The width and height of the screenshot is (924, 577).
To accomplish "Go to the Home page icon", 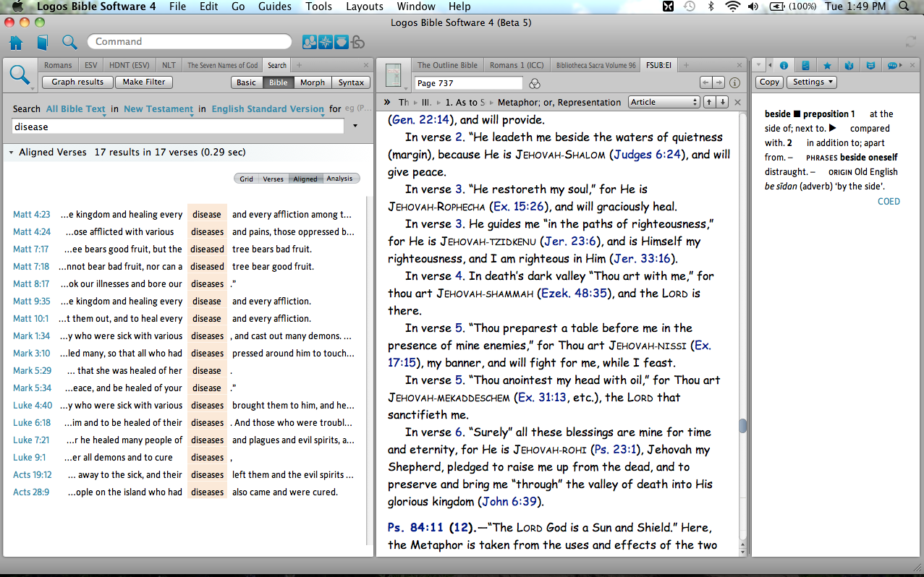I will (16, 42).
